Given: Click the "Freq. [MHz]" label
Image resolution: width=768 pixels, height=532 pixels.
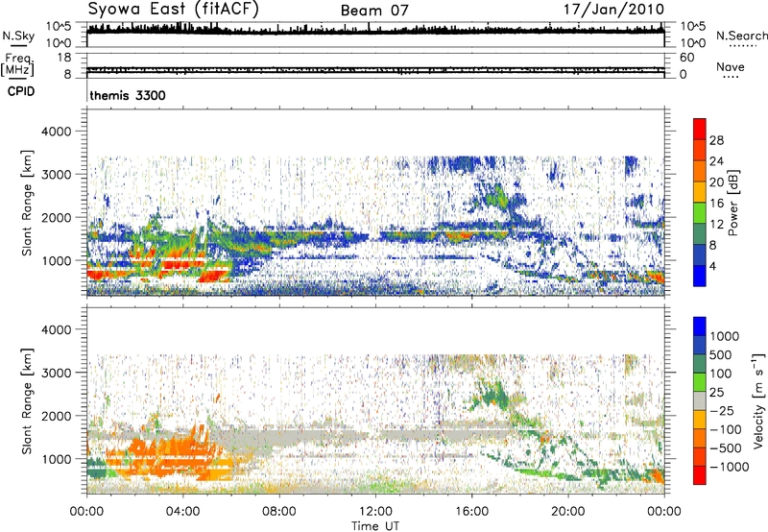Looking at the screenshot, I should pos(18,65).
